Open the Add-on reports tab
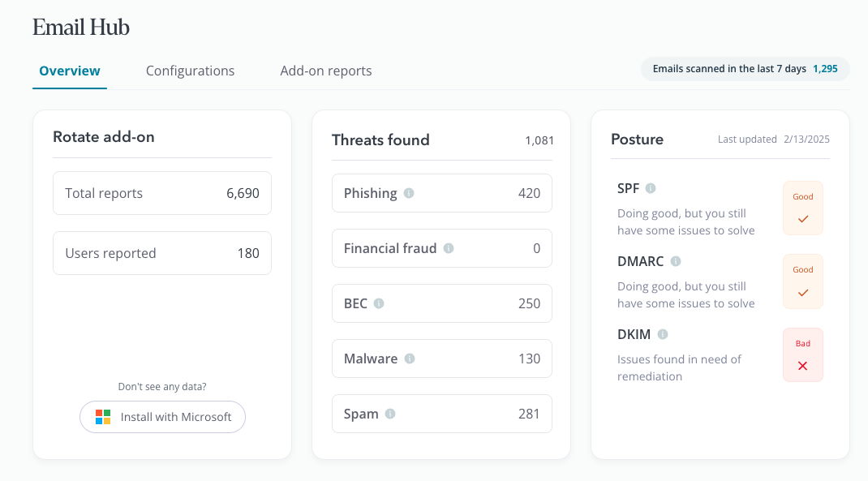 pos(326,71)
